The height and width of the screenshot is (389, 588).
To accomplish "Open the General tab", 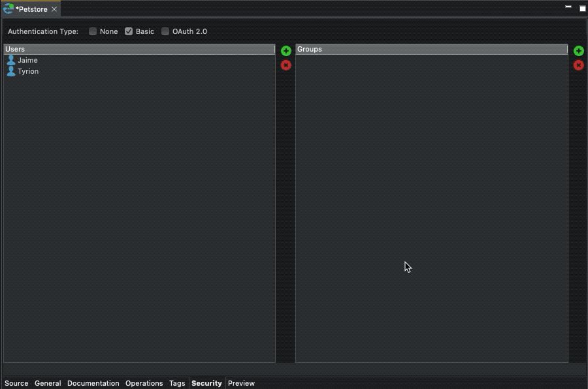I will [48, 383].
